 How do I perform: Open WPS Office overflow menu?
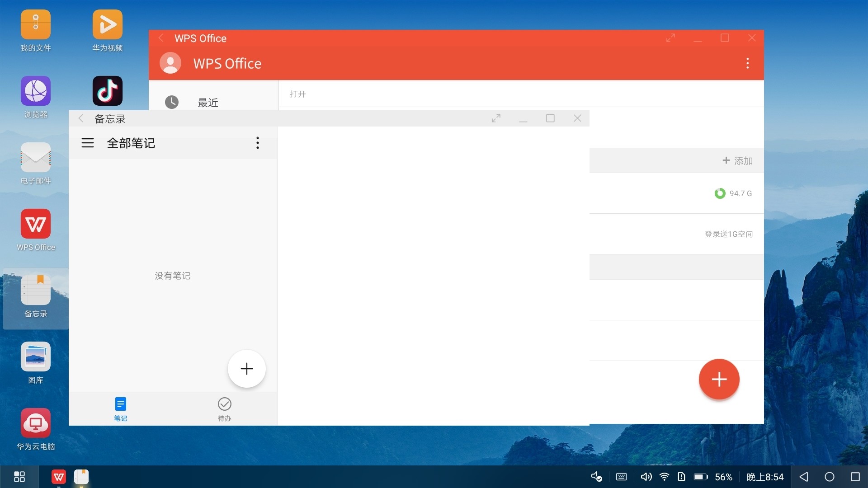point(748,63)
